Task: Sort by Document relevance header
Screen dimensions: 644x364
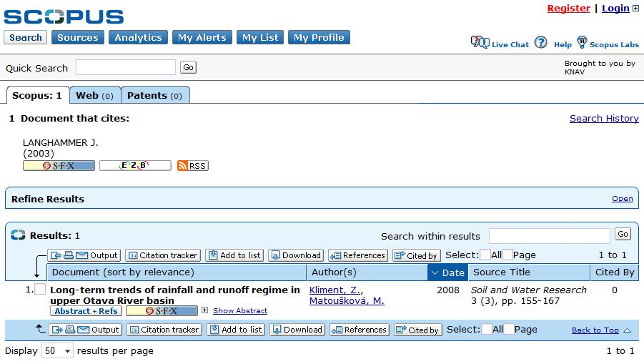Action: click(x=177, y=272)
